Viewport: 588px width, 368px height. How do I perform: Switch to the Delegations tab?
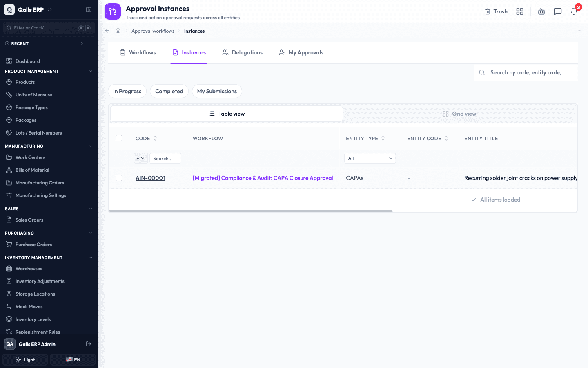(x=243, y=52)
